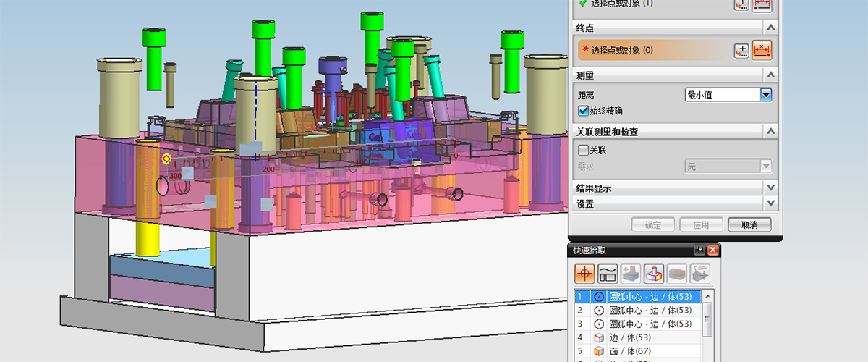
Task: Select the body filter in Quick Pick
Action: [x=654, y=273]
